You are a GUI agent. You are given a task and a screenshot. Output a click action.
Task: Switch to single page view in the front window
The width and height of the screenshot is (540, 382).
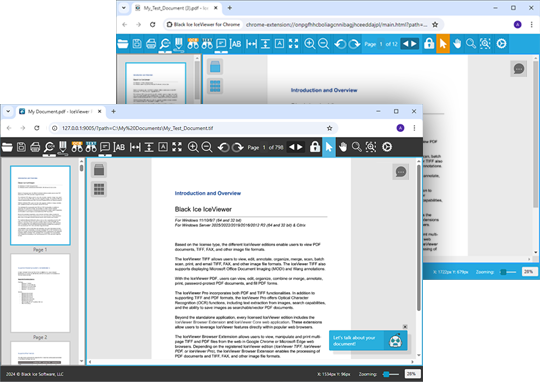(x=99, y=170)
